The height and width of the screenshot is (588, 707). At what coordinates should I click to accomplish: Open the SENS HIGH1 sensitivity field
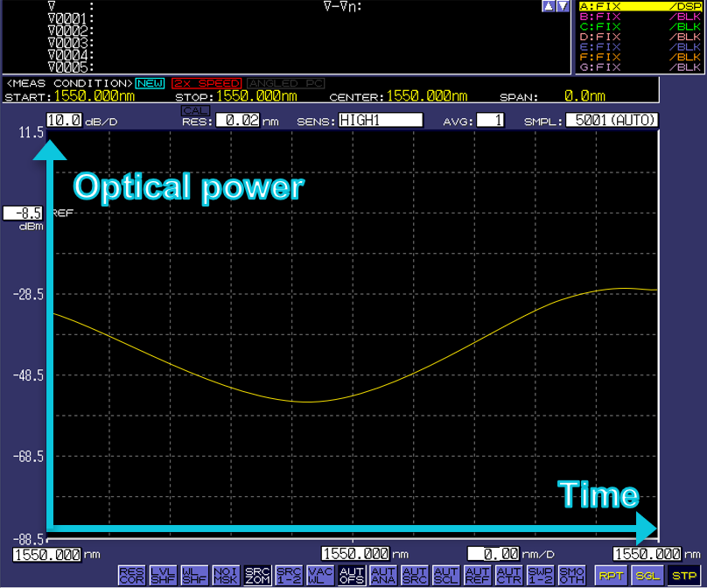click(380, 121)
